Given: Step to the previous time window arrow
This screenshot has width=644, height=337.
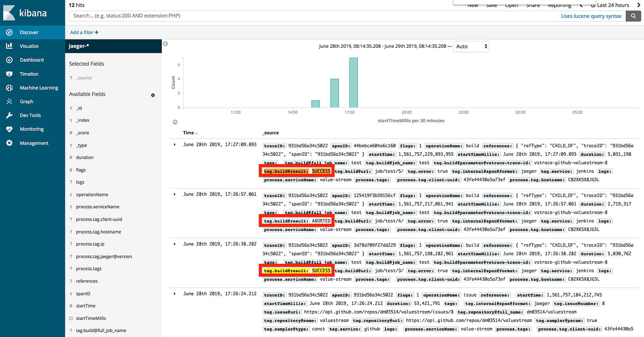Looking at the screenshot, I should click(x=581, y=5).
